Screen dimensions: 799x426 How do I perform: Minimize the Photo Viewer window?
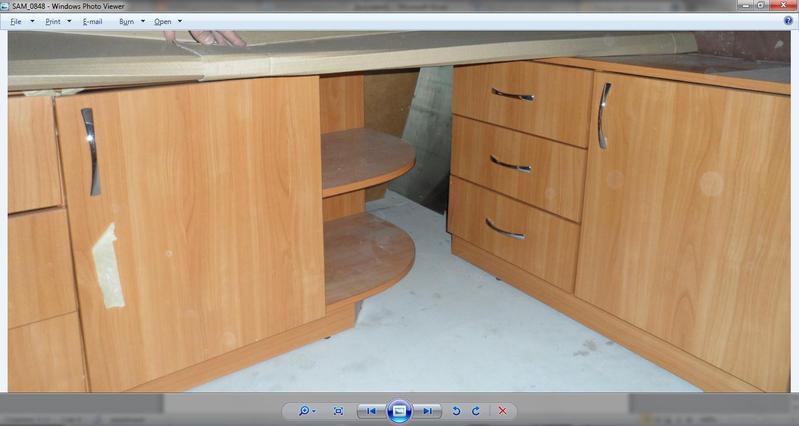pos(746,6)
